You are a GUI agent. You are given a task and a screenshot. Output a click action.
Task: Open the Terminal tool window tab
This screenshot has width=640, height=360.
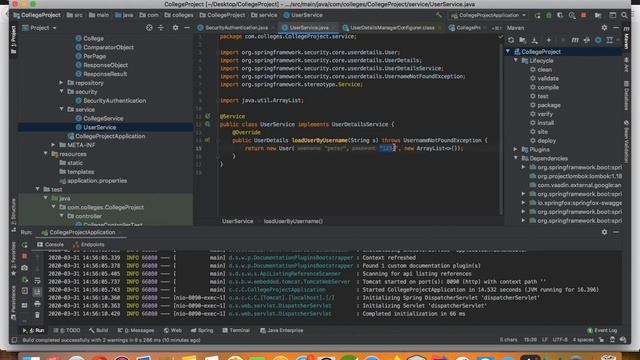[236, 330]
